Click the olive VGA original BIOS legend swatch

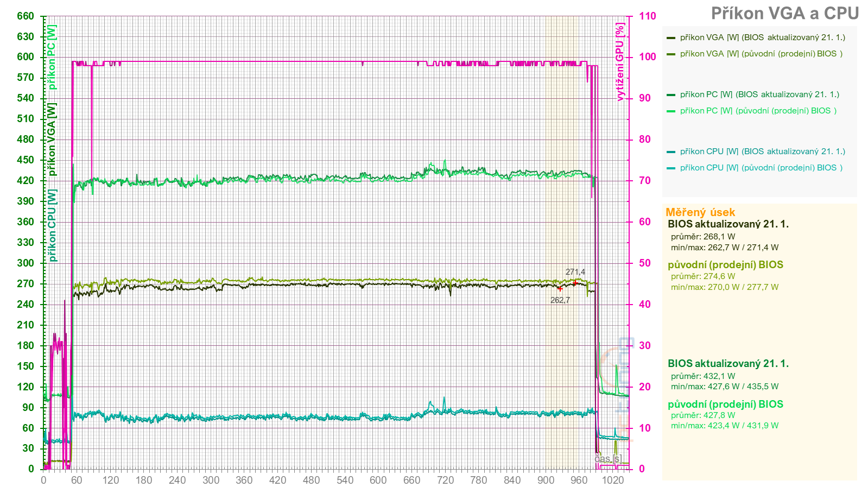670,54
